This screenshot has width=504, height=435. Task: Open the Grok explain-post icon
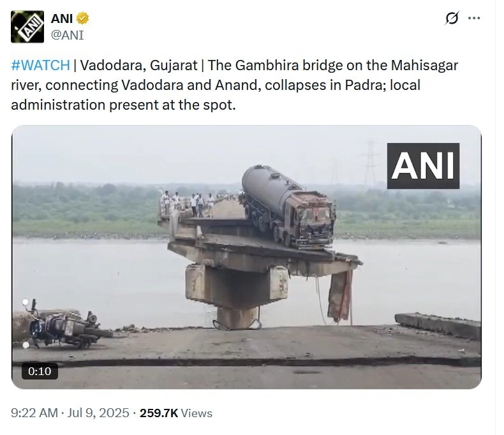click(x=452, y=18)
